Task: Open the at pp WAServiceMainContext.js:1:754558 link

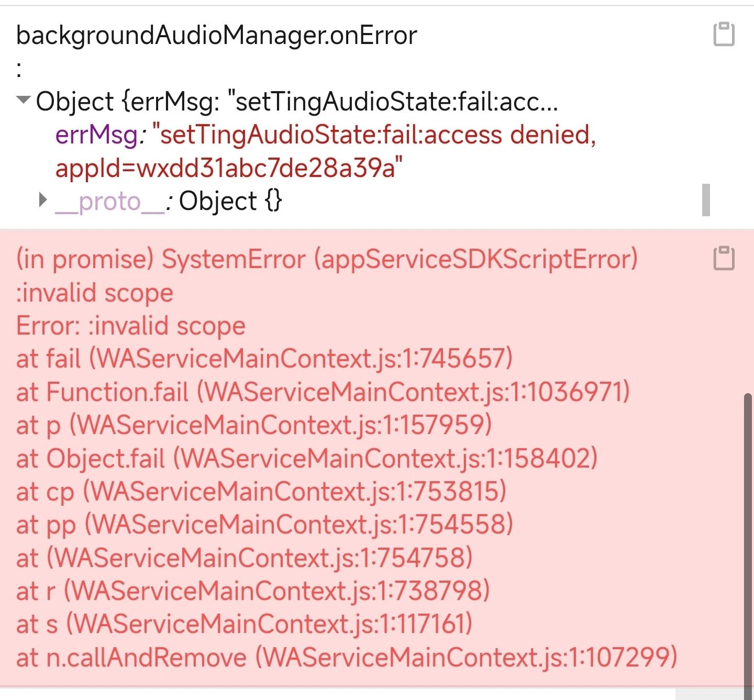Action: (299, 524)
